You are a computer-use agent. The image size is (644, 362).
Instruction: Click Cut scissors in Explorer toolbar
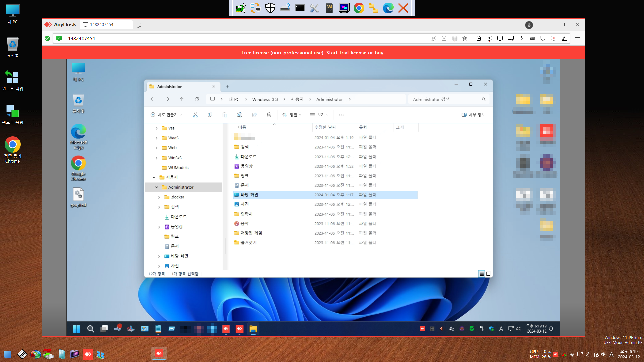point(195,115)
